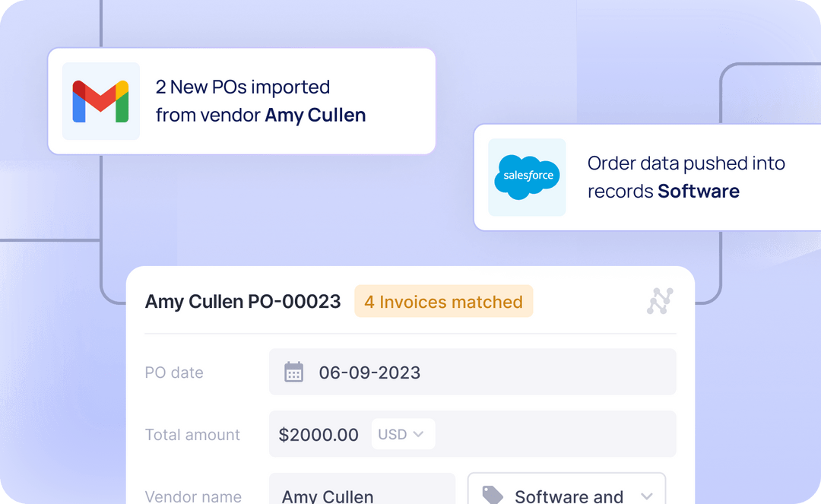
Task: Click the "Software" link in the Salesforce card
Action: point(698,191)
